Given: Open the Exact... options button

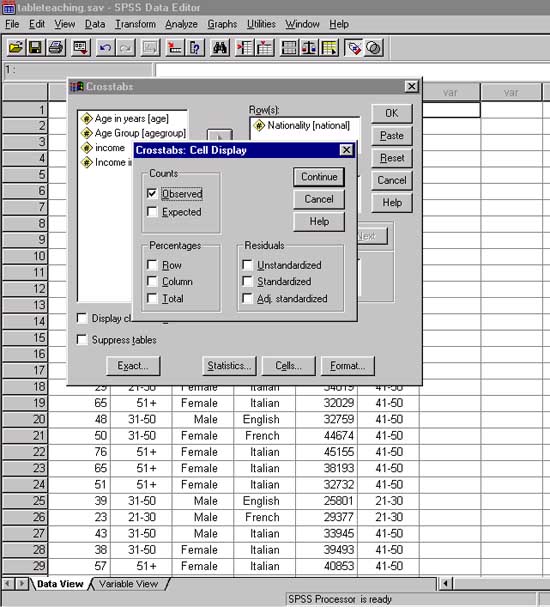Looking at the screenshot, I should [x=133, y=366].
